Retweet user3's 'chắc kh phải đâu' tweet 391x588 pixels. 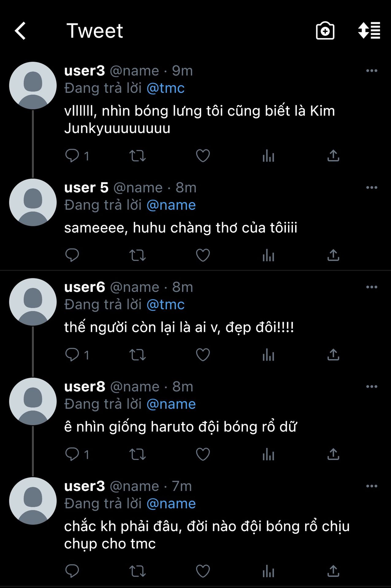pos(137,571)
